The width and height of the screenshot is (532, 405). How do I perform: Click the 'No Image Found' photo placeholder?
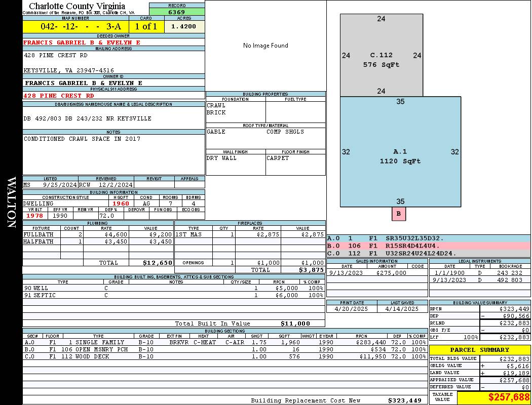point(265,46)
